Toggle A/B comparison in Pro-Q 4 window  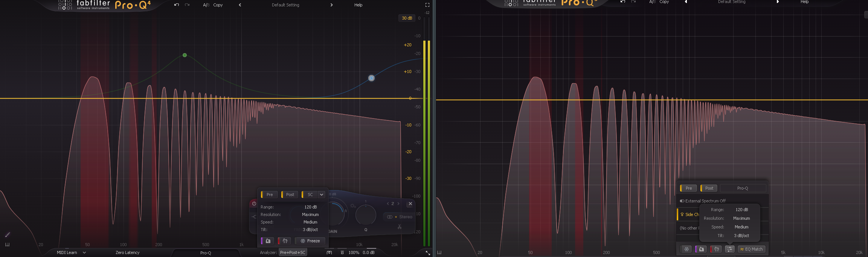(206, 5)
